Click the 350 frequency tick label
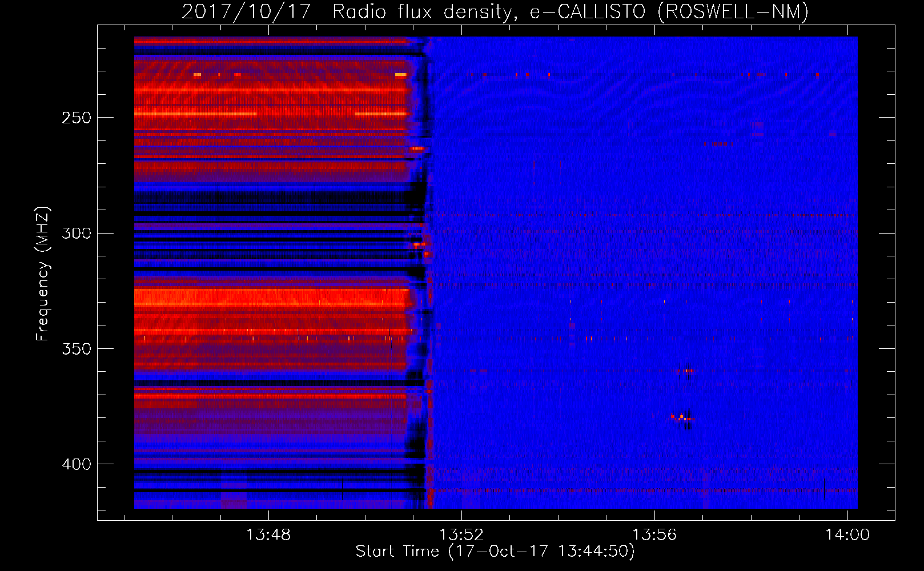 tap(77, 349)
